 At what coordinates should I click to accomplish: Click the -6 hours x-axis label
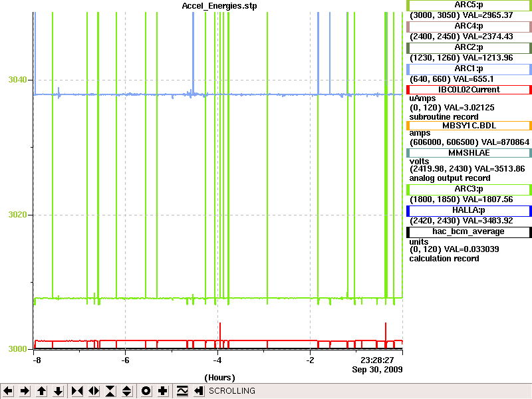(125, 360)
